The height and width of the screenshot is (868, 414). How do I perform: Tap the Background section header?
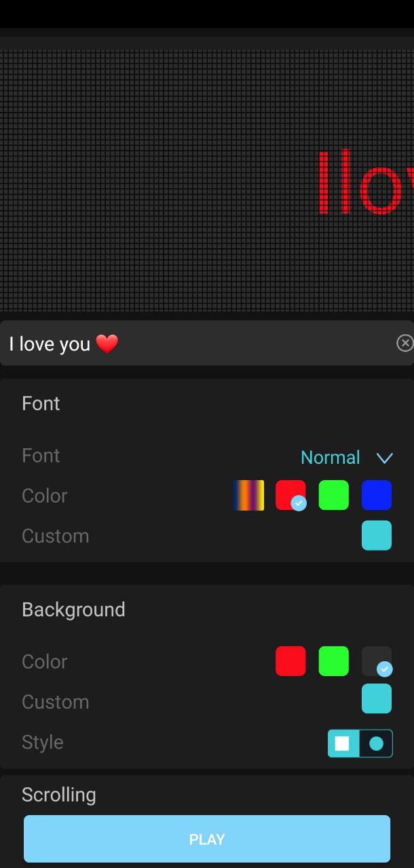[73, 610]
